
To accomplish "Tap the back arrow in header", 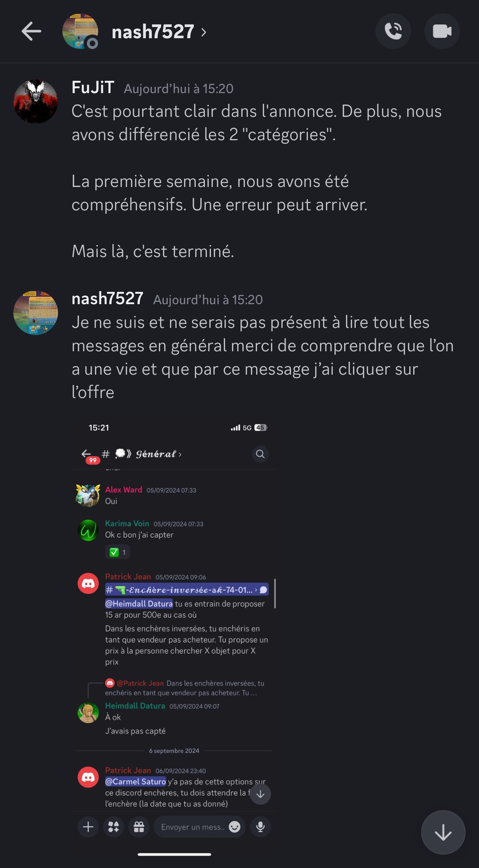I will [31, 31].
